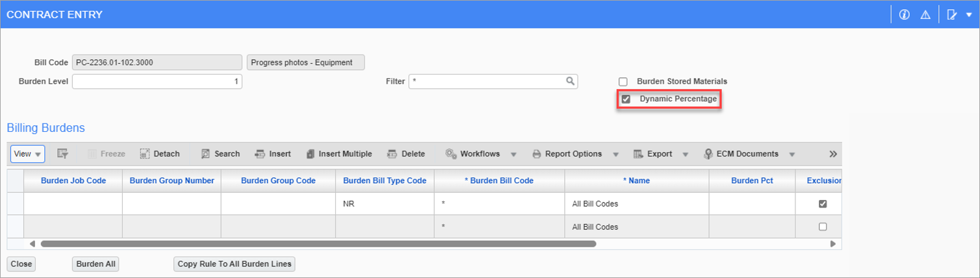Image resolution: width=980 pixels, height=278 pixels.
Task: Open the information icon in the header
Action: (904, 14)
